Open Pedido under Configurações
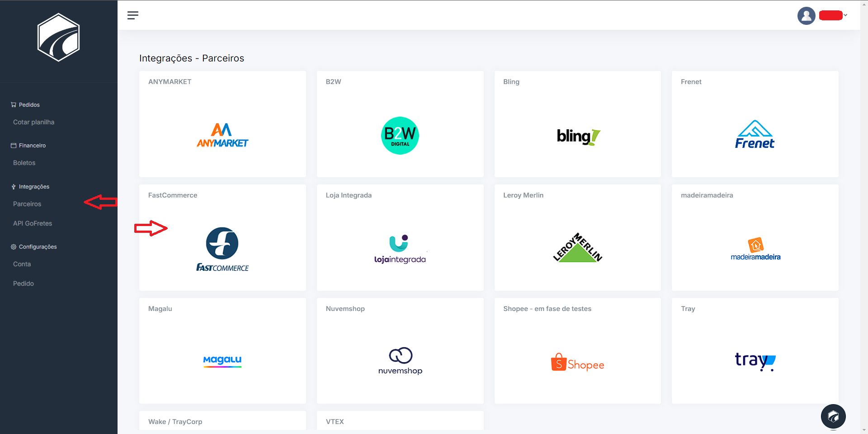This screenshot has height=434, width=868. point(24,284)
